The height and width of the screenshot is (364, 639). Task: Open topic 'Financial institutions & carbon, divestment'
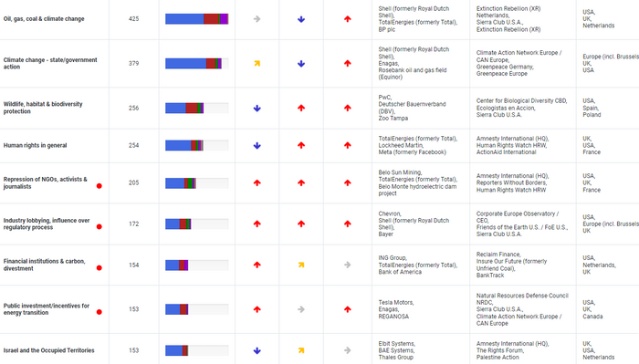coord(45,265)
